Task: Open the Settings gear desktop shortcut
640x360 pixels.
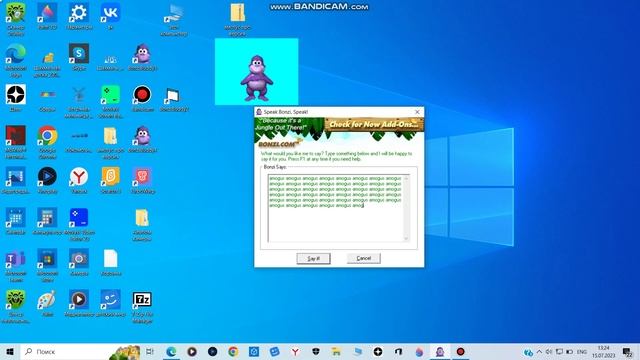Action: [x=79, y=16]
